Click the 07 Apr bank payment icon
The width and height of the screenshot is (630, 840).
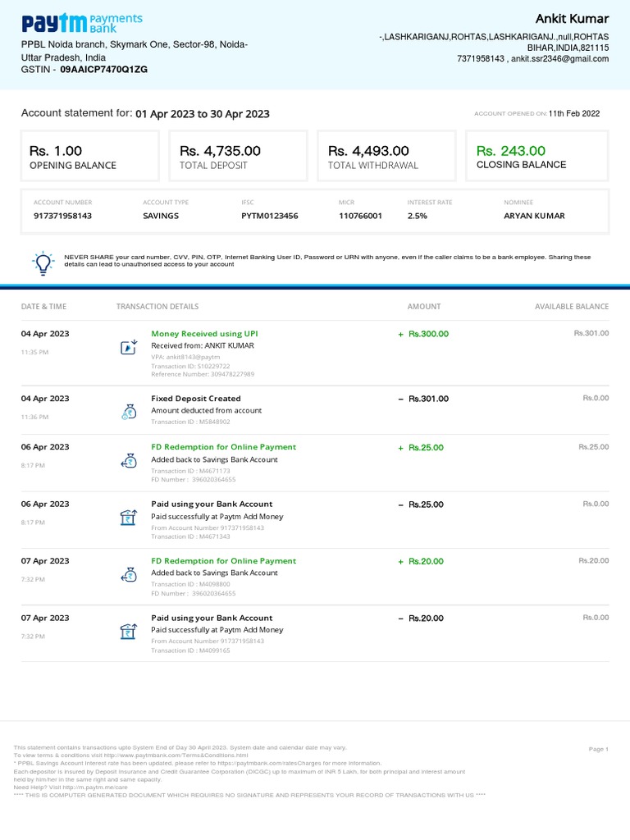click(x=128, y=631)
